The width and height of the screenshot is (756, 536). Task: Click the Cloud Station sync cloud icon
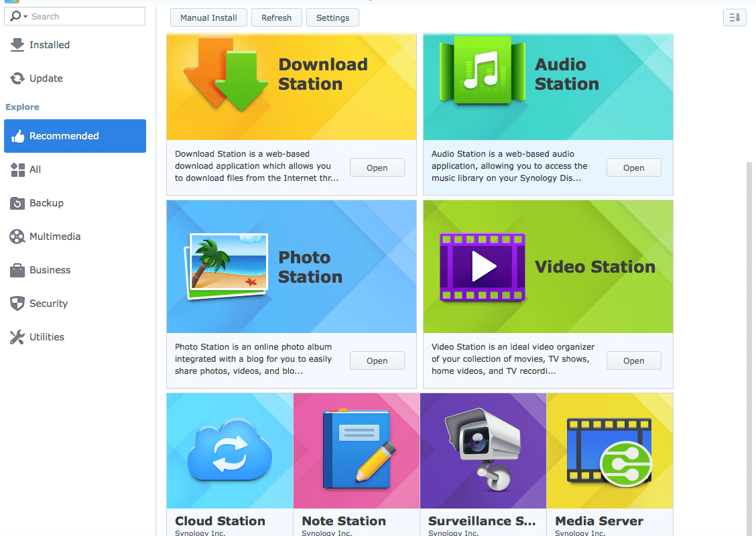click(x=230, y=450)
